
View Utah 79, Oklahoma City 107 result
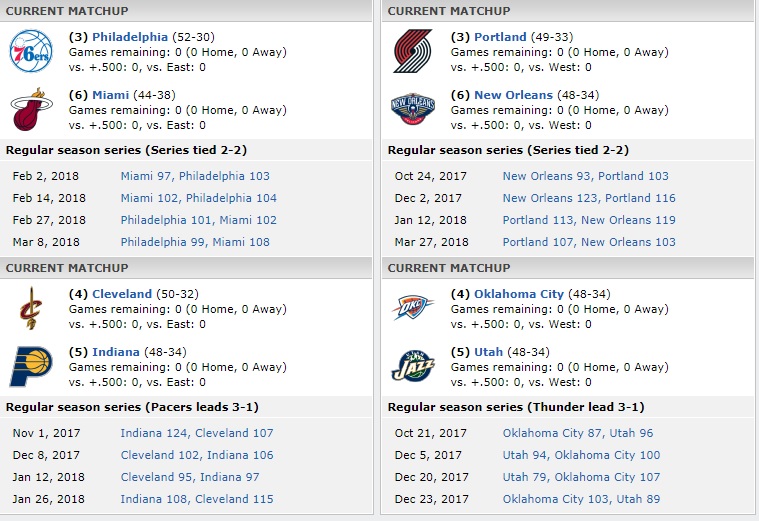pos(581,477)
